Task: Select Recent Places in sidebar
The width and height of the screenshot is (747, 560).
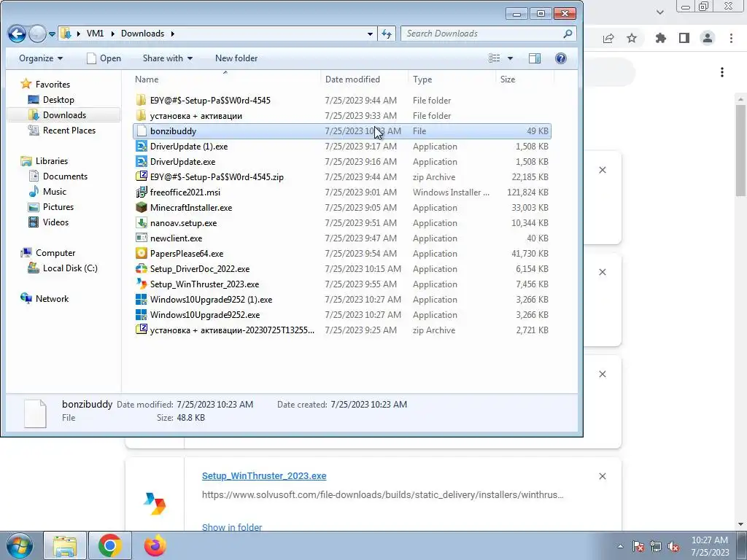Action: click(69, 130)
